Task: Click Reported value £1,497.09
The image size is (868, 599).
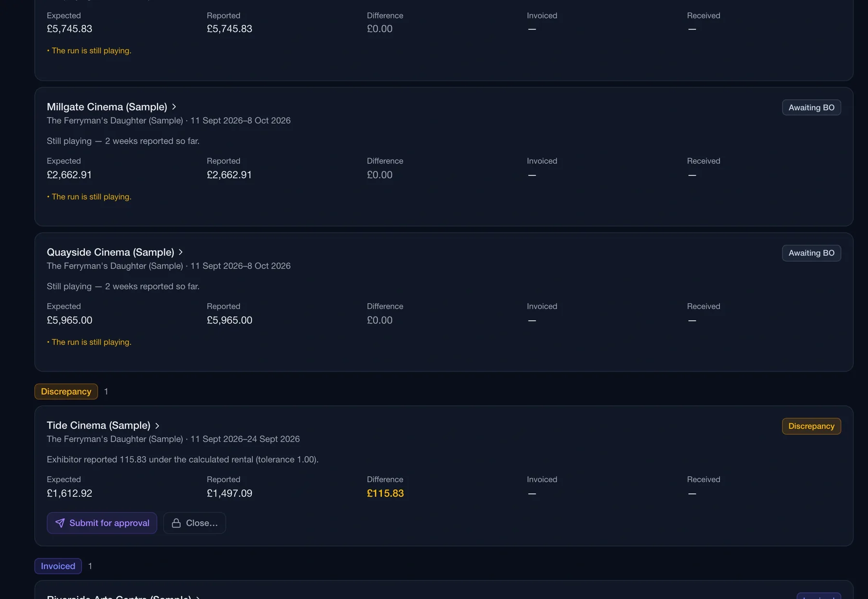Action: tap(230, 493)
